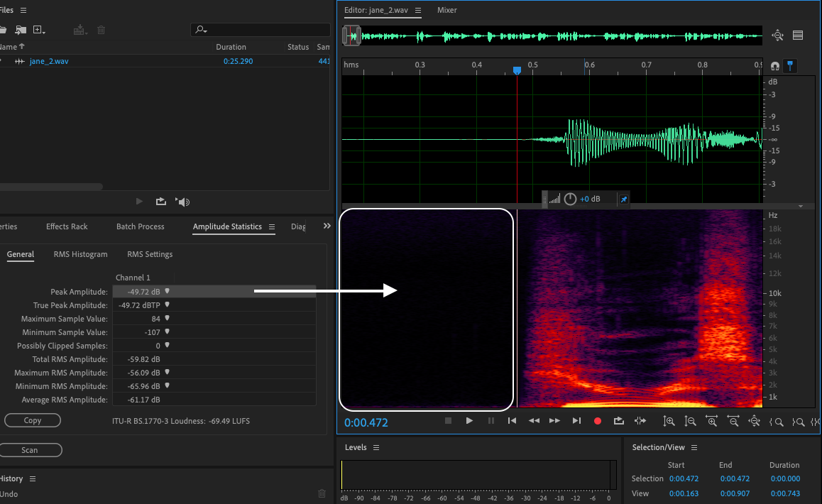Click Zoom In (Amplitude) icon

pyautogui.click(x=669, y=421)
